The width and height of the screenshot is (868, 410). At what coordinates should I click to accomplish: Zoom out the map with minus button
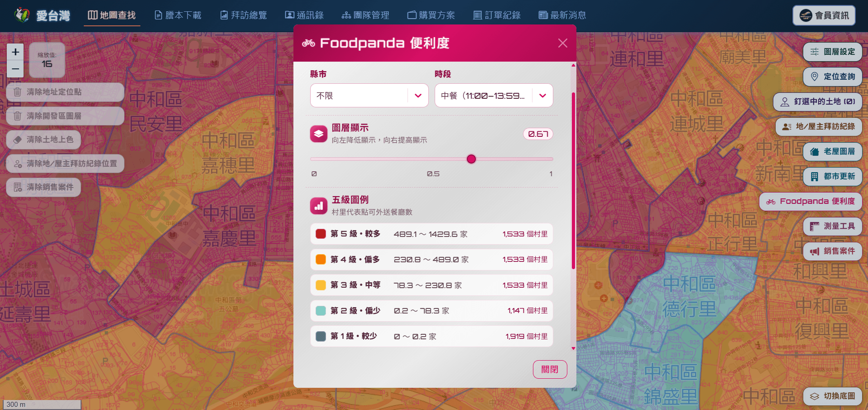[15, 69]
